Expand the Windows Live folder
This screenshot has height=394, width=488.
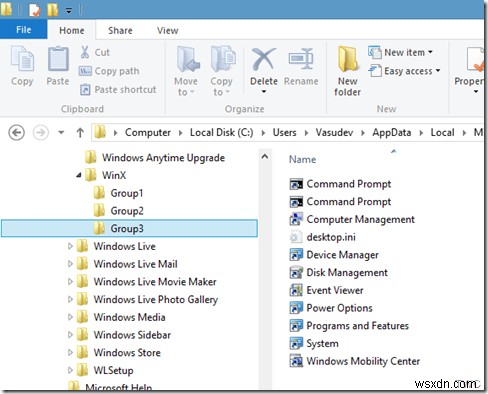[x=70, y=246]
